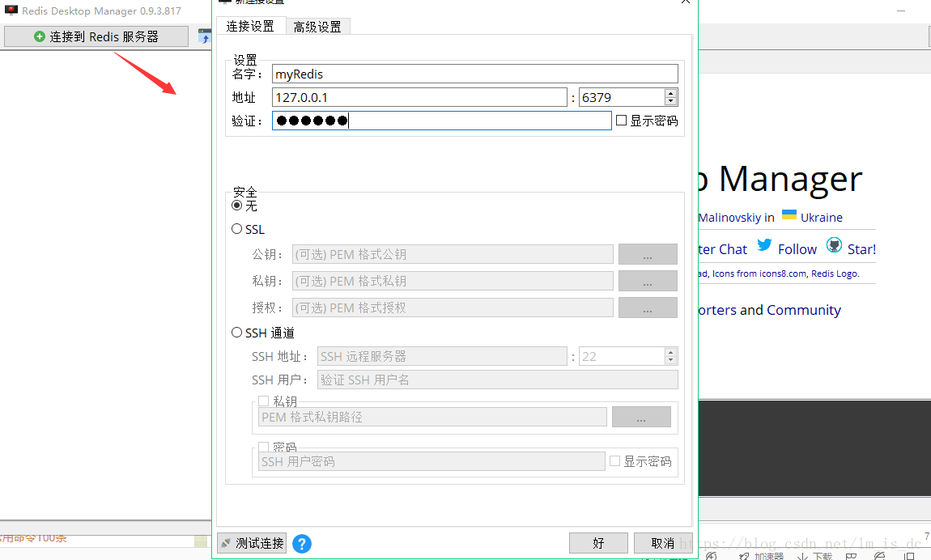Open the Star! link
This screenshot has height=560, width=931.
861,249
